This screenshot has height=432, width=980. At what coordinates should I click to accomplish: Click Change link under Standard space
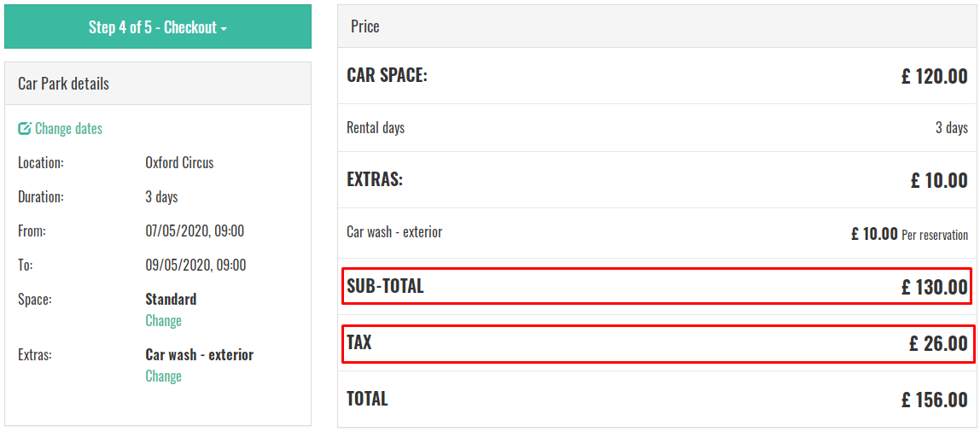(x=164, y=321)
